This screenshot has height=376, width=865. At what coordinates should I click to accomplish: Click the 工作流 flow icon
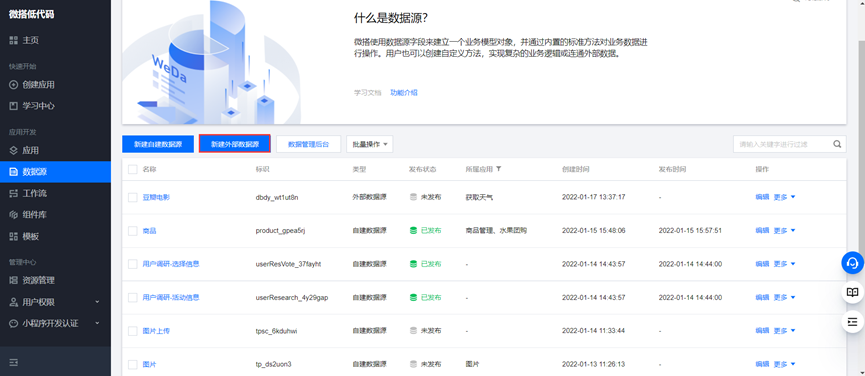[x=14, y=194]
